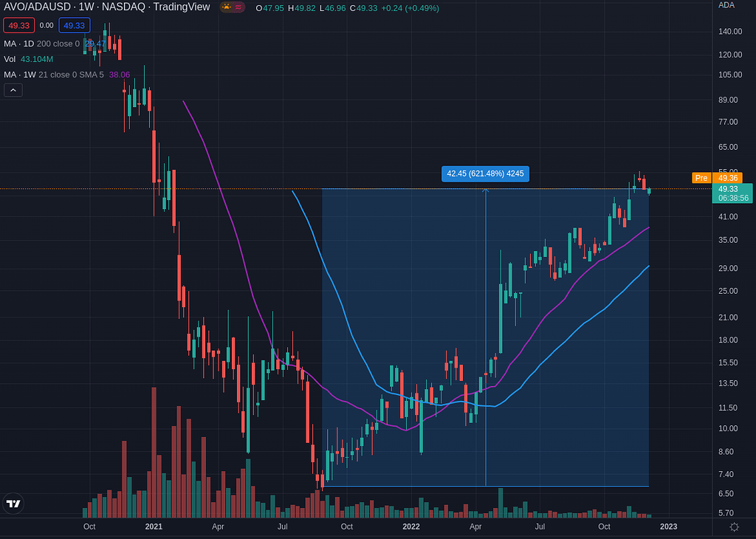Collapse the indicator legend chevron
This screenshot has width=756, height=539.
(13, 90)
